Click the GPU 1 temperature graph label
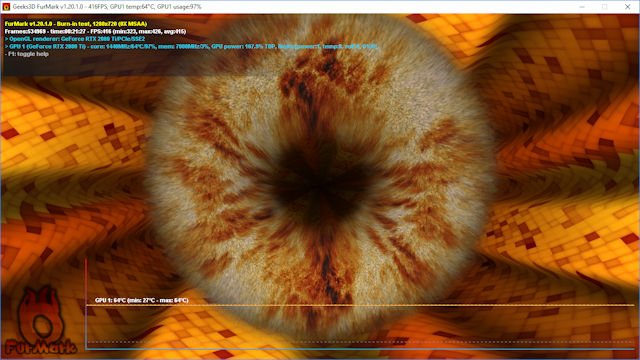The width and height of the screenshot is (640, 360). (142, 300)
